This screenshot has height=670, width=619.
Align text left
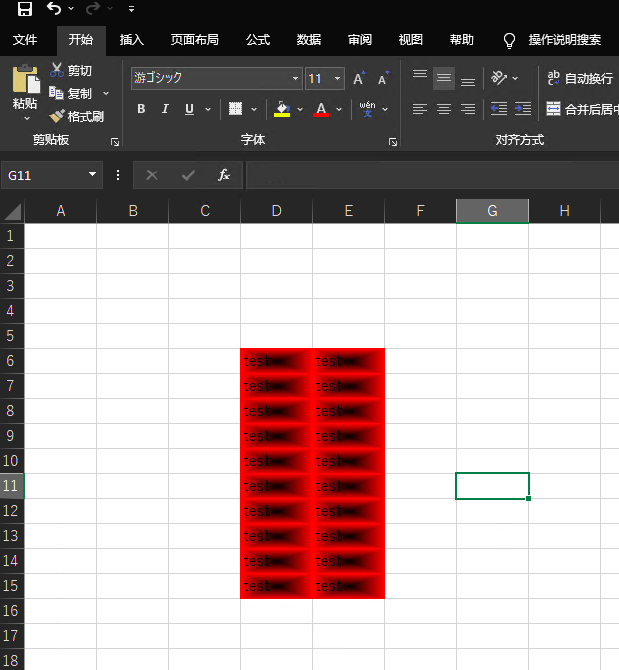(x=420, y=109)
